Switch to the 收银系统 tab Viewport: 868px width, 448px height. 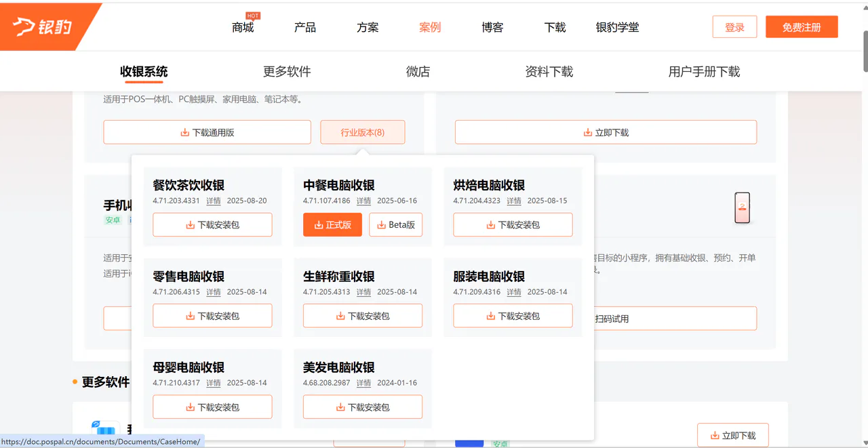coord(144,71)
